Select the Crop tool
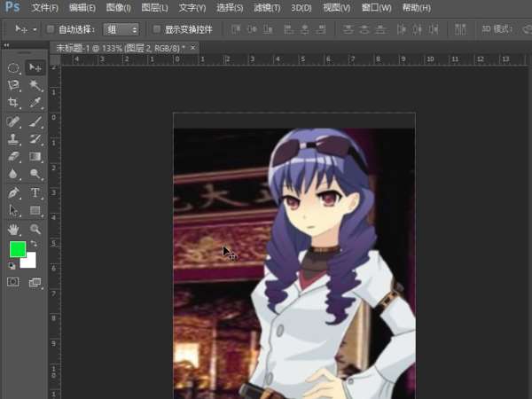The width and height of the screenshot is (532, 399). coord(13,102)
